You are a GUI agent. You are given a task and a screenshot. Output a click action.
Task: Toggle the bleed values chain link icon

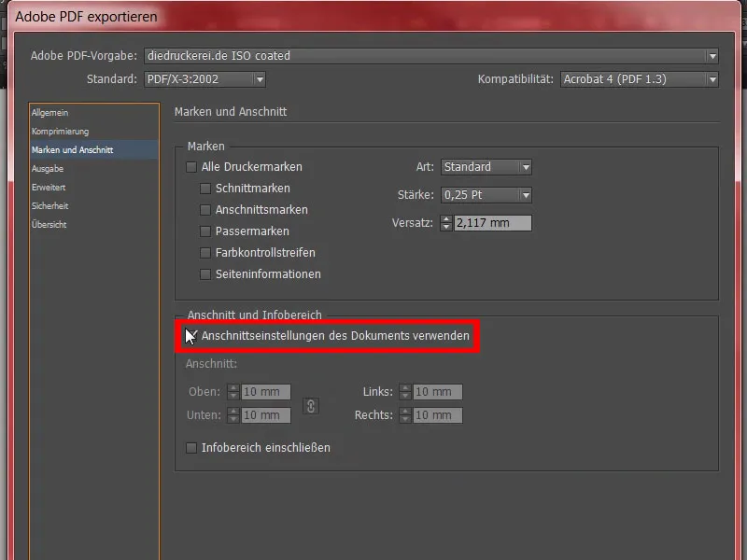click(x=311, y=406)
